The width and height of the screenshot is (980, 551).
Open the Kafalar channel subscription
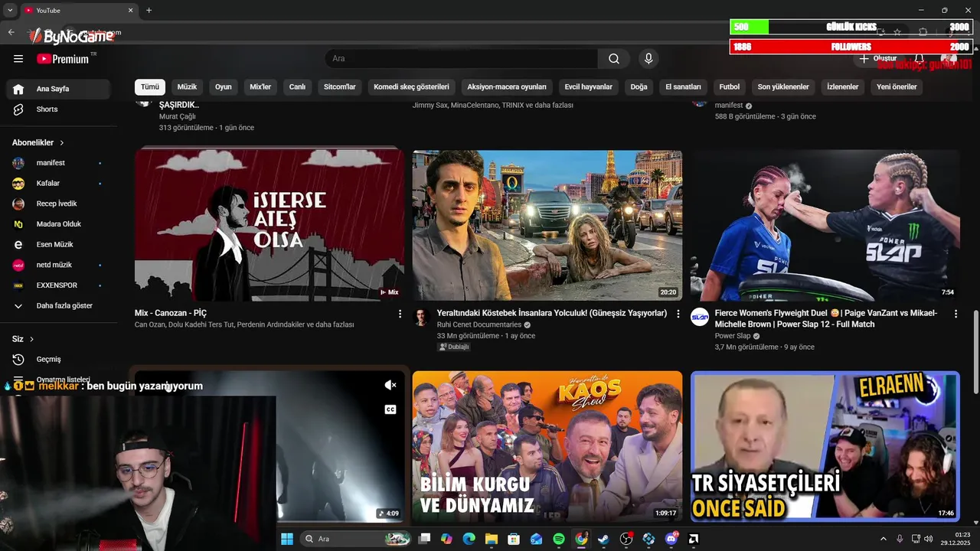coord(58,184)
